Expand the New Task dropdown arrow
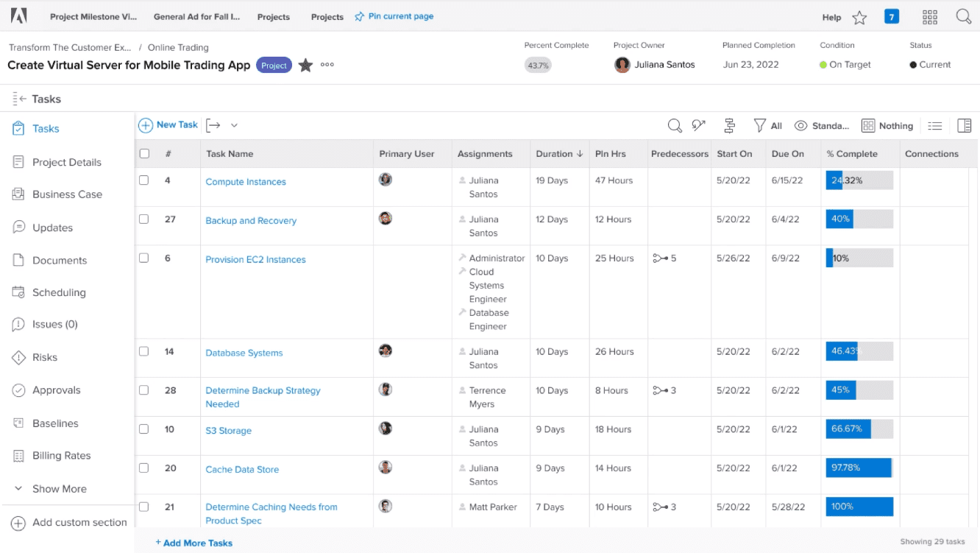 [x=234, y=125]
